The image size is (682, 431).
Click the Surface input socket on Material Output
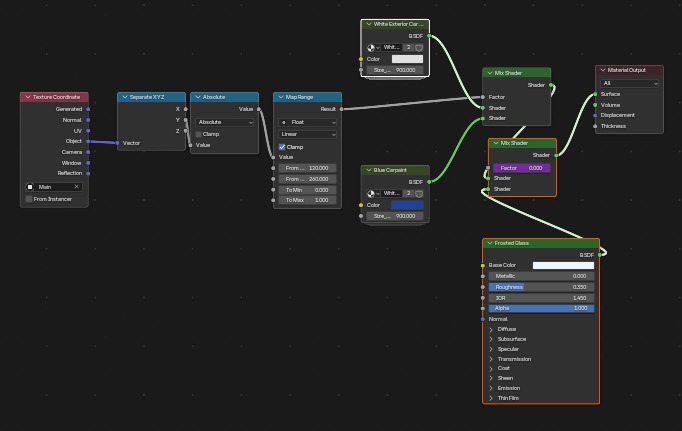595,94
